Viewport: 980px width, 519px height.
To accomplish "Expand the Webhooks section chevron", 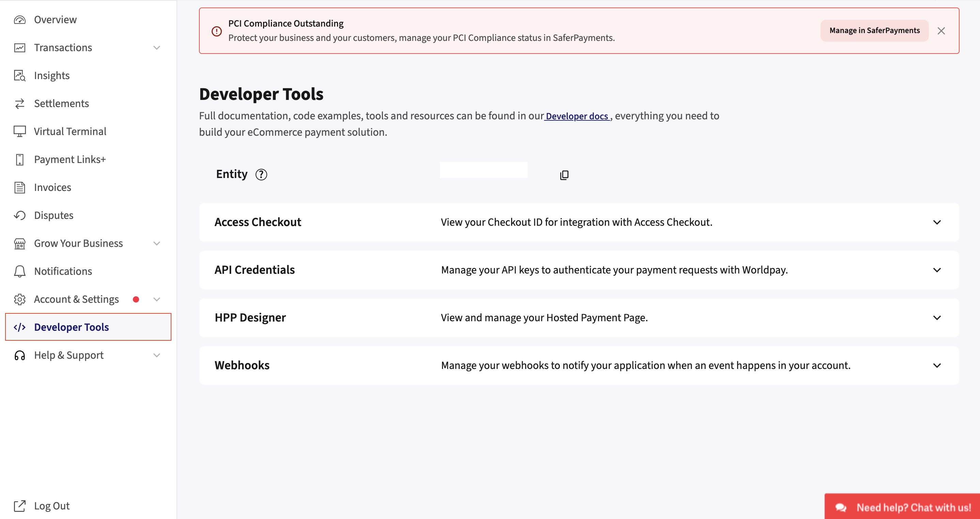I will click(937, 366).
